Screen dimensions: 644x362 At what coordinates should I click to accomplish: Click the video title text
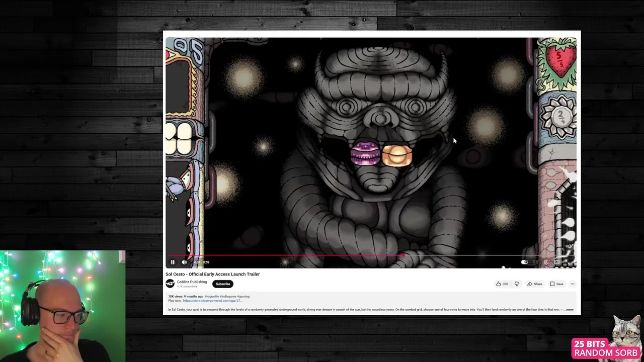point(212,274)
